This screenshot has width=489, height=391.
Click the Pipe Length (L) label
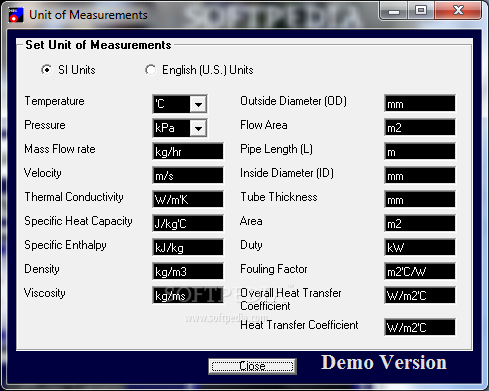pos(276,149)
